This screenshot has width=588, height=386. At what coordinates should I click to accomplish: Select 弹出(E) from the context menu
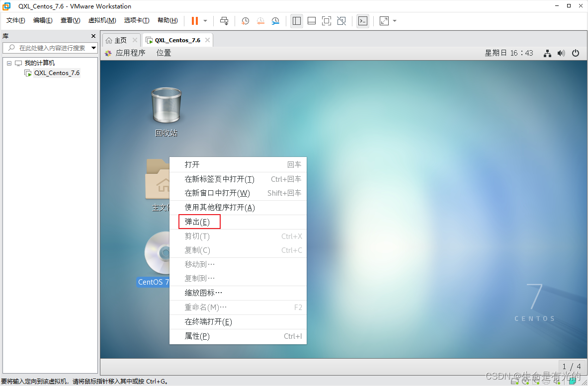[199, 222]
